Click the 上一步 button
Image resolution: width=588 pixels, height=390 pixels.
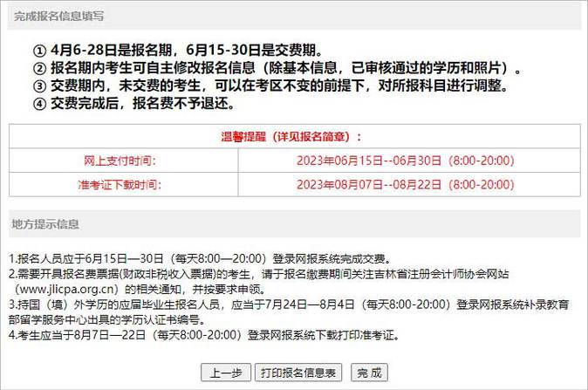[x=226, y=373]
